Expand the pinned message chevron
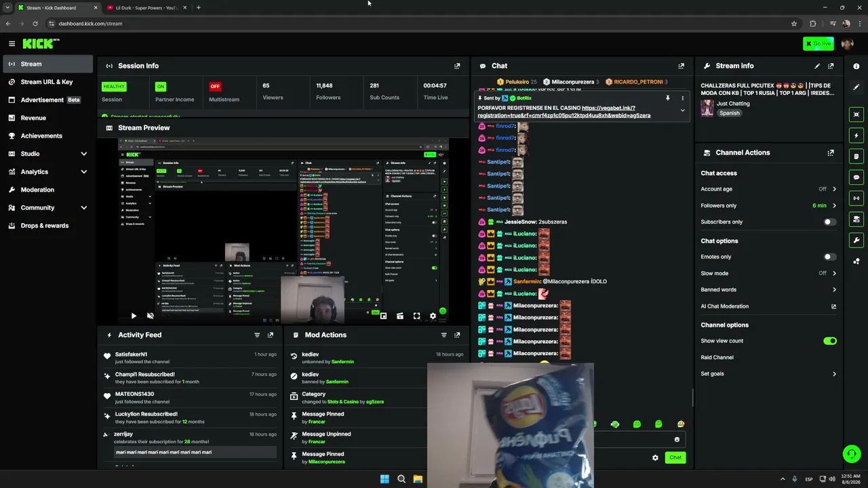868x488 pixels. pos(683,110)
